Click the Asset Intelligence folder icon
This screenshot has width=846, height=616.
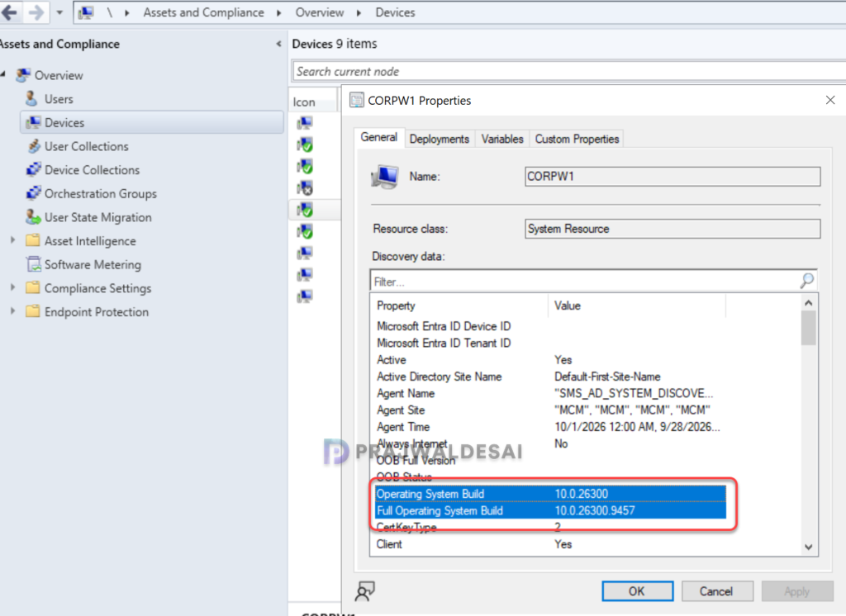[33, 240]
